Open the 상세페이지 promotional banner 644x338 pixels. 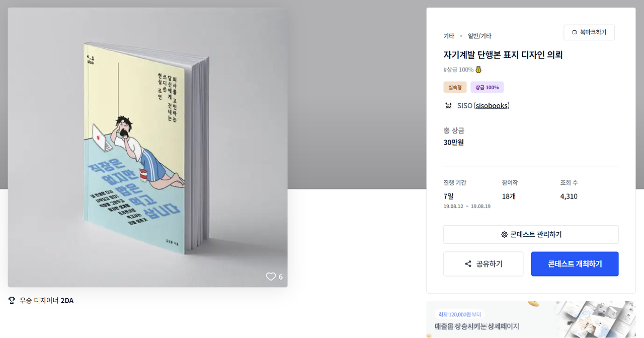(x=531, y=319)
